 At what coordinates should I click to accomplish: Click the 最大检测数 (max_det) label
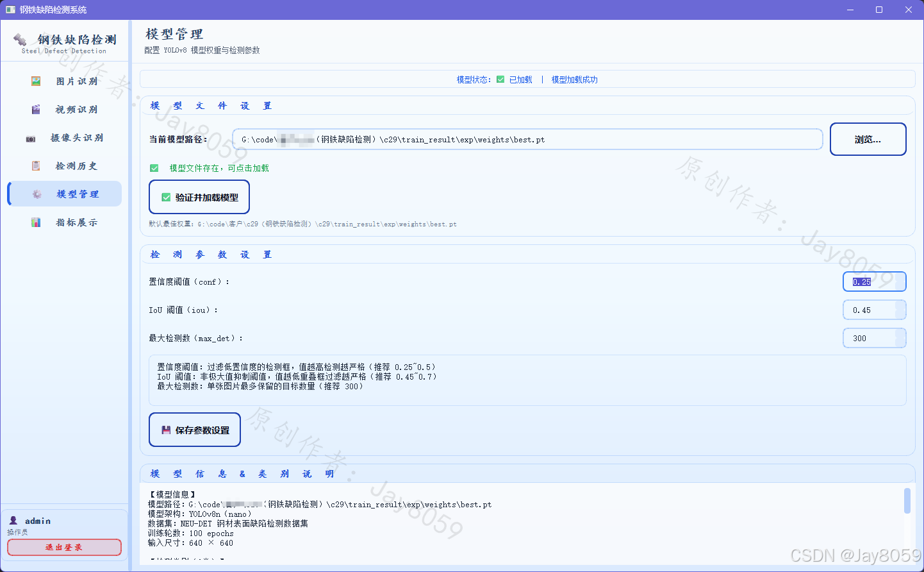pyautogui.click(x=196, y=338)
